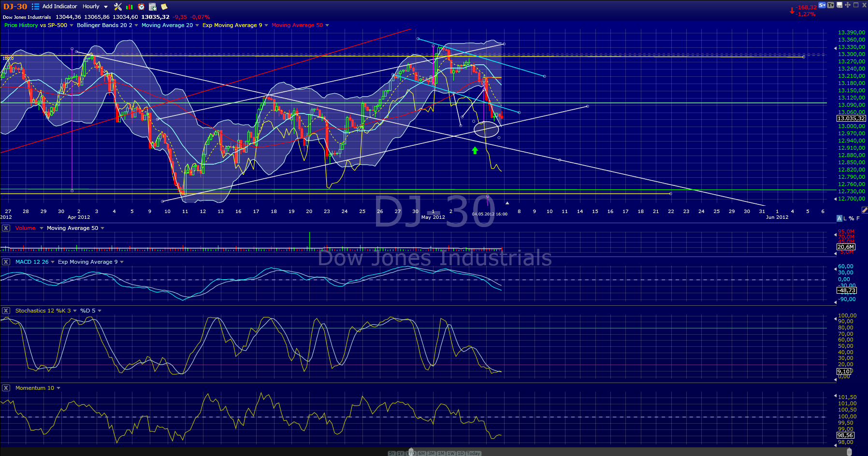Click the last price 13035,32 in quote line
Viewport: 868px width, 456px height.
tap(155, 17)
